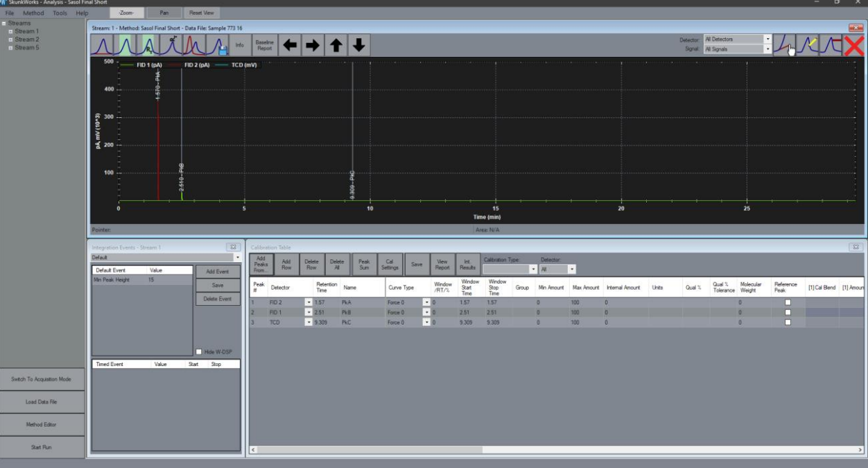Click Add Row in calibration table
868x468 pixels.
286,264
